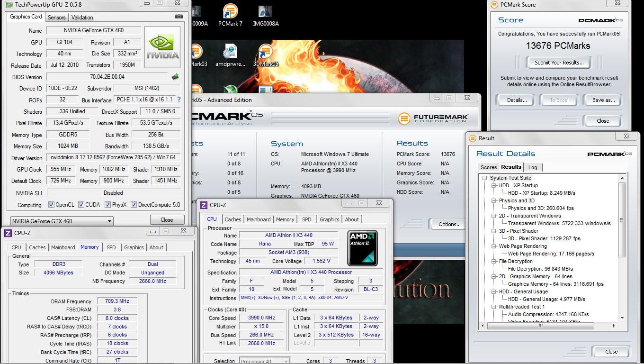Click Submit Your Results button

tap(559, 63)
